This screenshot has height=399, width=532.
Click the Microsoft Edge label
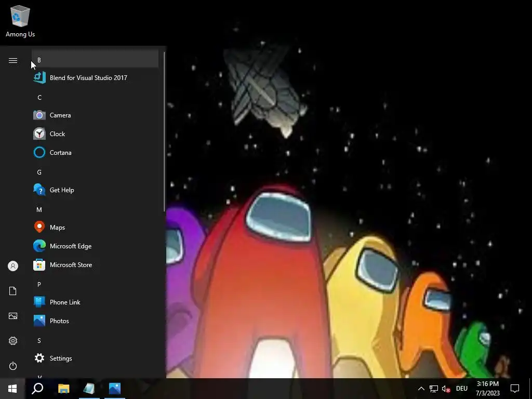point(71,246)
